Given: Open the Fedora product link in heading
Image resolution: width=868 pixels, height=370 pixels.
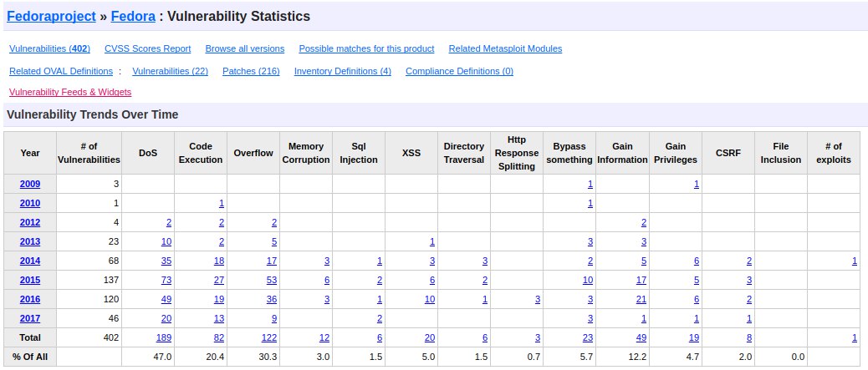Looking at the screenshot, I should pyautogui.click(x=133, y=17).
